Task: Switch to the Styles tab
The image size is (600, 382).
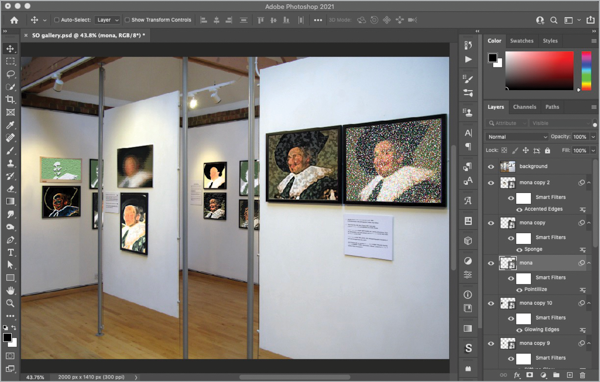Action: click(550, 41)
